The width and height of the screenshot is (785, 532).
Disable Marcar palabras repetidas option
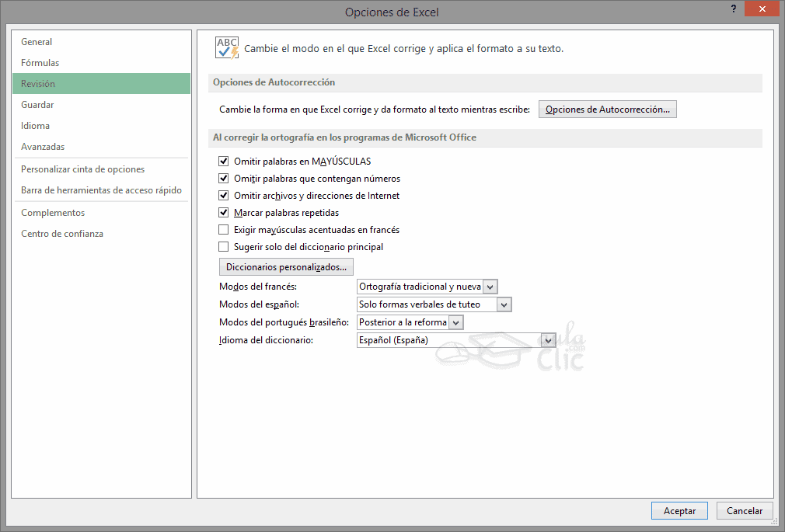[224, 213]
